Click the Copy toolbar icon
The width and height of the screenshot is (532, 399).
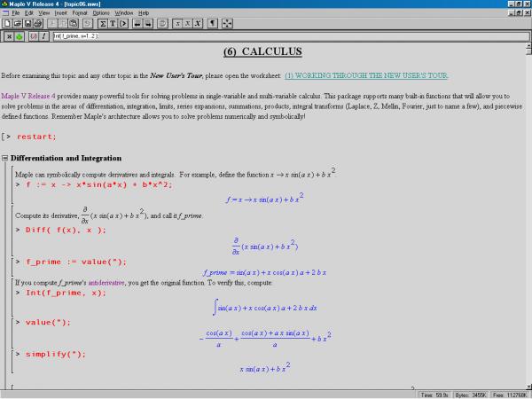click(x=63, y=23)
